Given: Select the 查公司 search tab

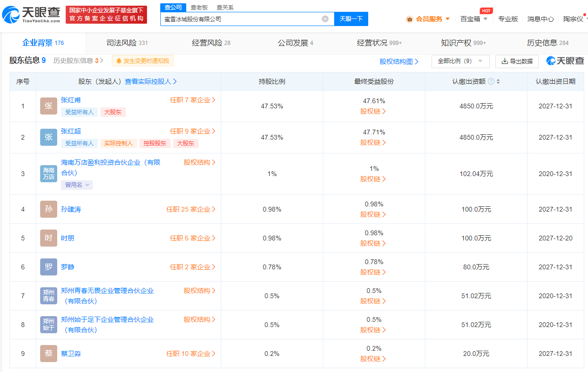Looking at the screenshot, I should click(x=173, y=8).
